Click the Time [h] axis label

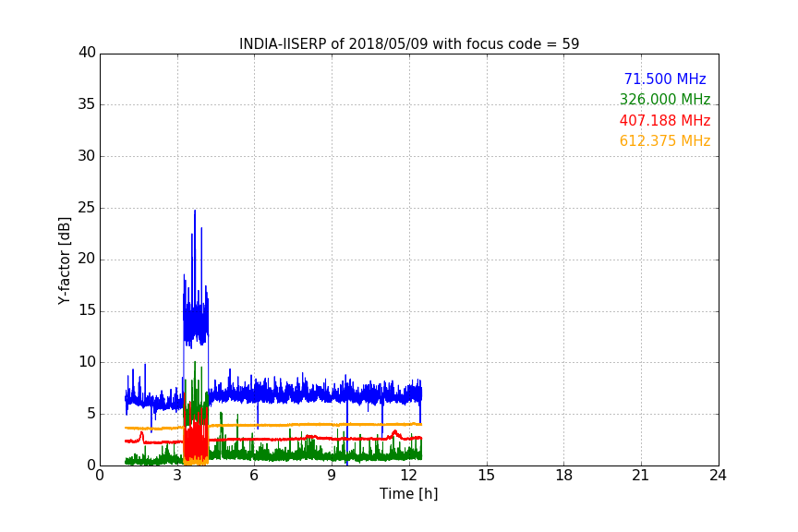click(x=408, y=493)
